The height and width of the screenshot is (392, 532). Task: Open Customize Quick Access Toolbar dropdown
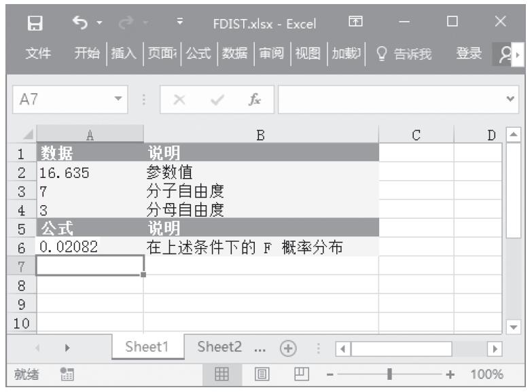(180, 24)
